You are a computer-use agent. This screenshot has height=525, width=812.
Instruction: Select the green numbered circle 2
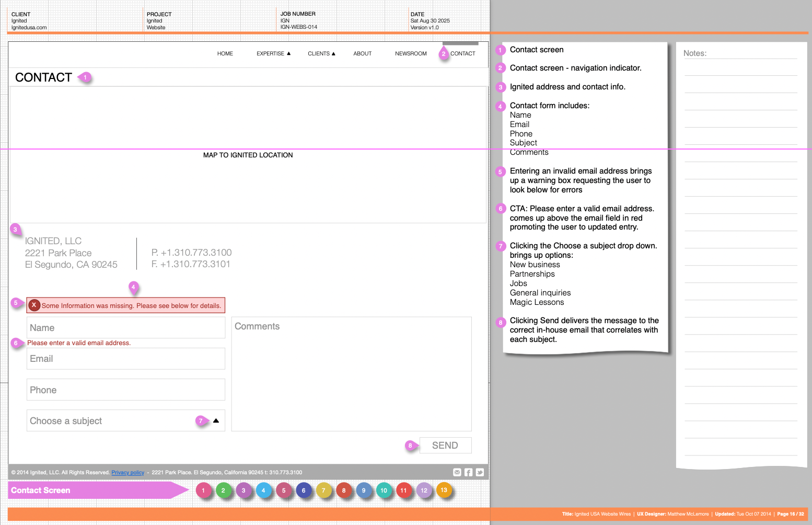click(223, 490)
